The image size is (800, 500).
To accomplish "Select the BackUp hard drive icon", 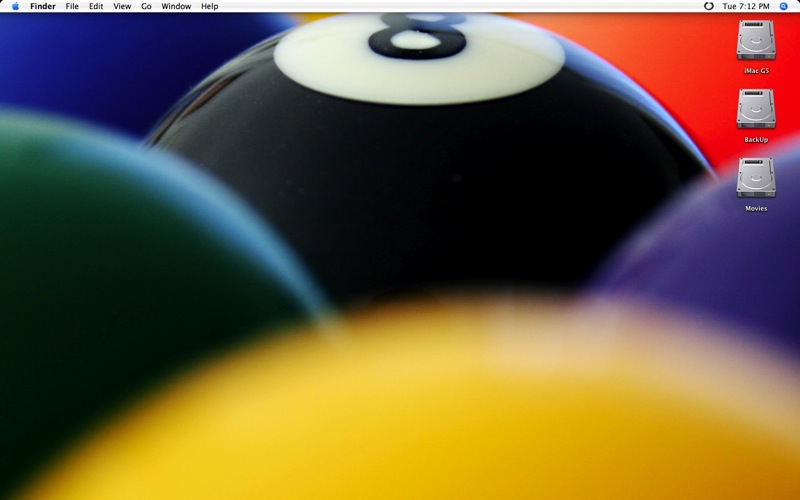I will coord(756,109).
